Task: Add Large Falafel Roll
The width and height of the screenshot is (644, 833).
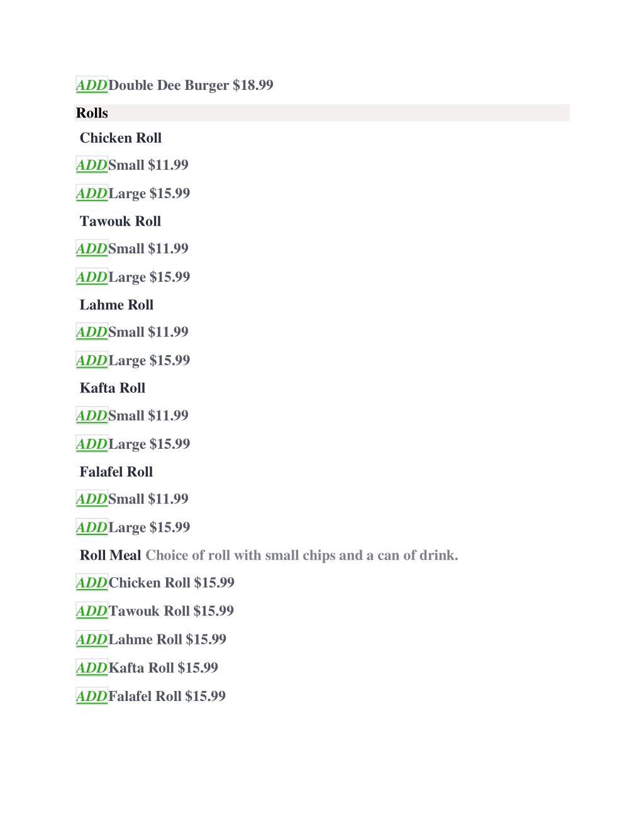Action: click(x=92, y=527)
